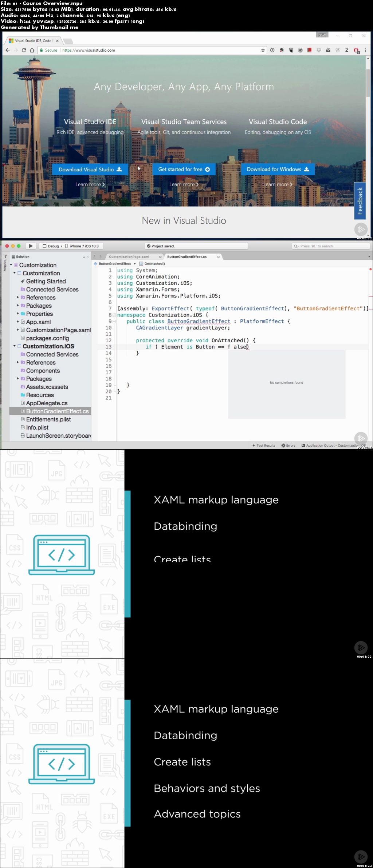The image size is (373, 868).
Task: Select Components folder in iOS project
Action: [x=43, y=371]
